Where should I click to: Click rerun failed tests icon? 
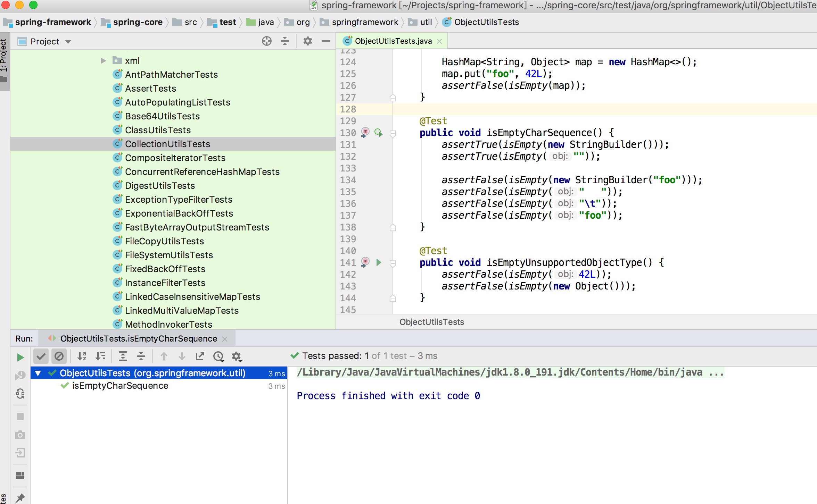click(x=20, y=375)
